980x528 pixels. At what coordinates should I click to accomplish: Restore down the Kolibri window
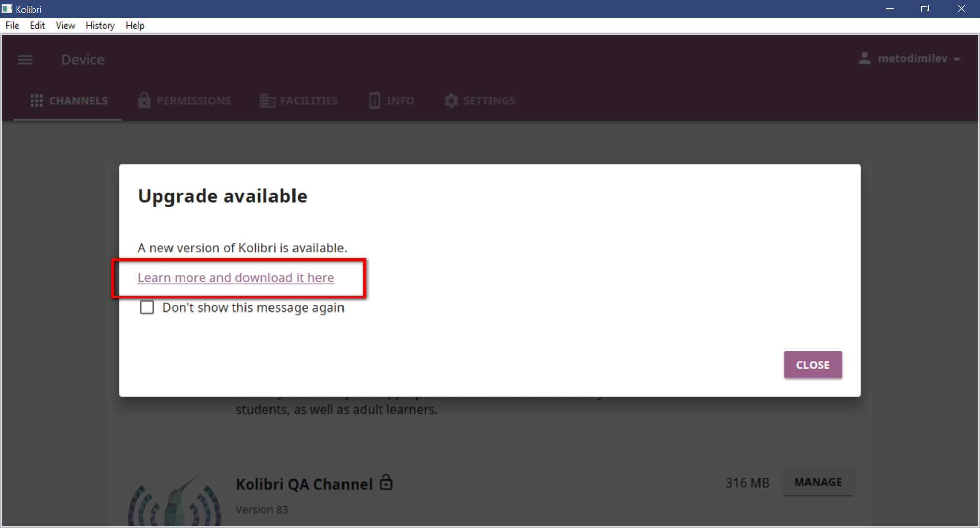click(x=925, y=9)
